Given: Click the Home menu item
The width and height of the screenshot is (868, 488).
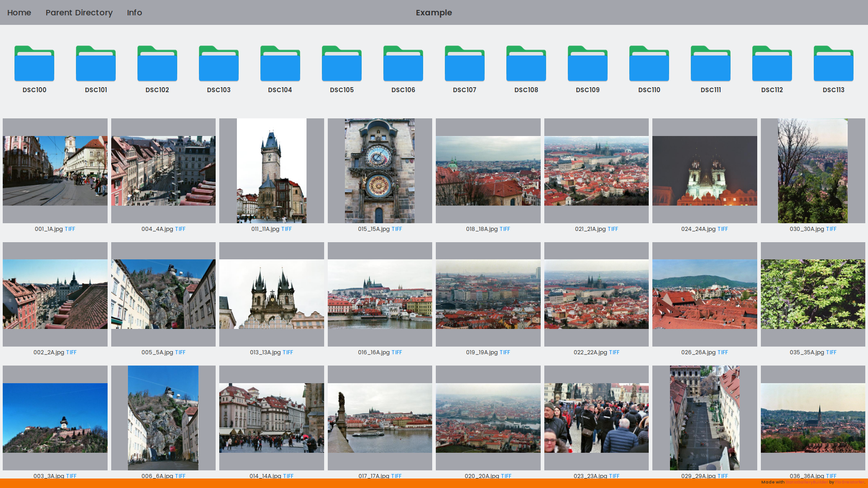Looking at the screenshot, I should pos(19,13).
